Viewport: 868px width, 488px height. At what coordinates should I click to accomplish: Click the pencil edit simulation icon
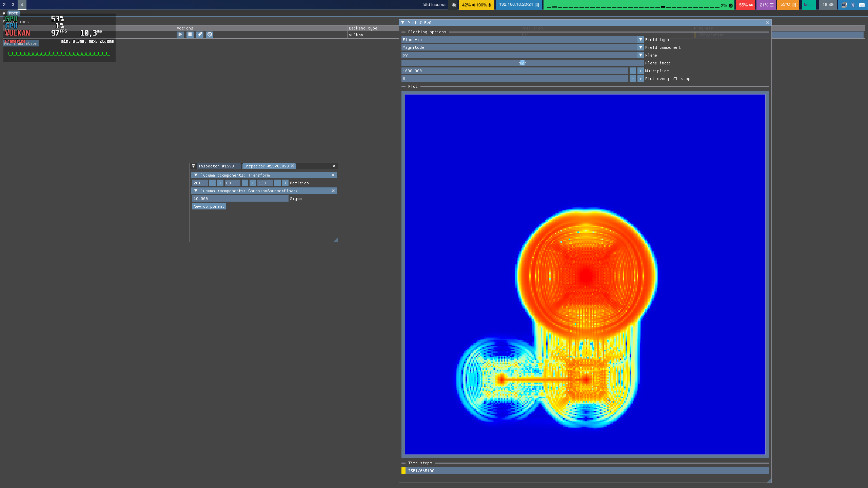200,35
